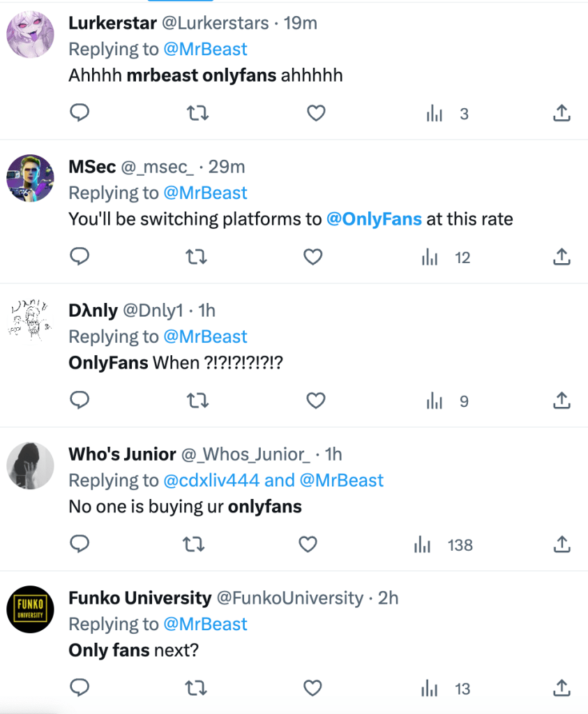
Task: View analytics showing 138 views
Action: [x=444, y=545]
